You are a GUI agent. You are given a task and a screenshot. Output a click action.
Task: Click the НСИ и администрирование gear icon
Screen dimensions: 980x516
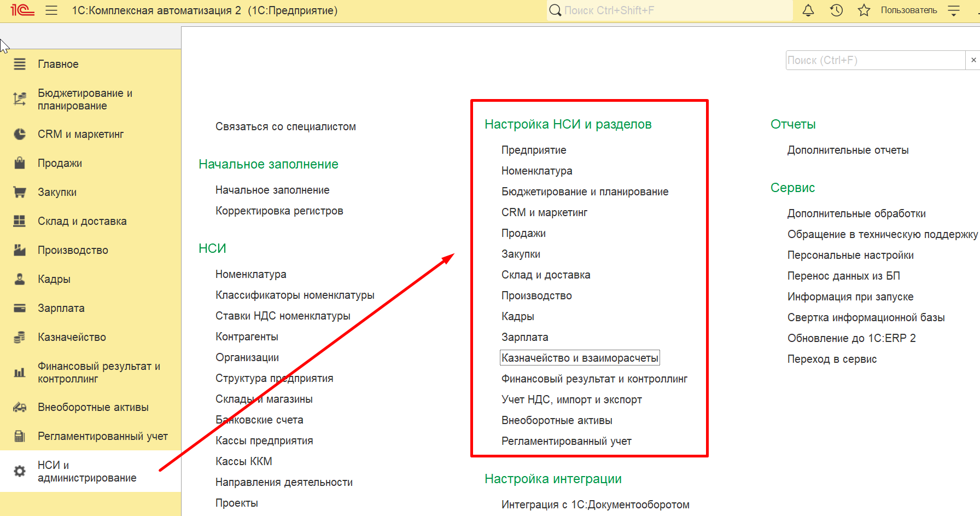coord(20,471)
